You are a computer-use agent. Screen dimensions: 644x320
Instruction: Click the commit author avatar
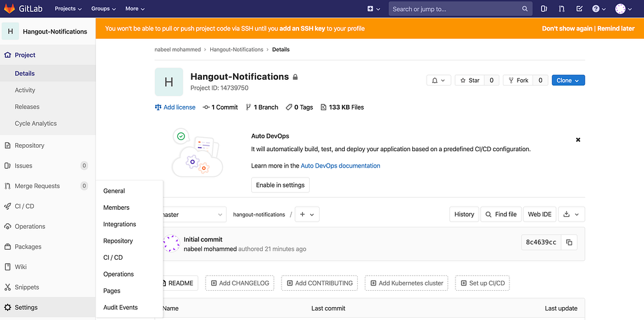(172, 243)
